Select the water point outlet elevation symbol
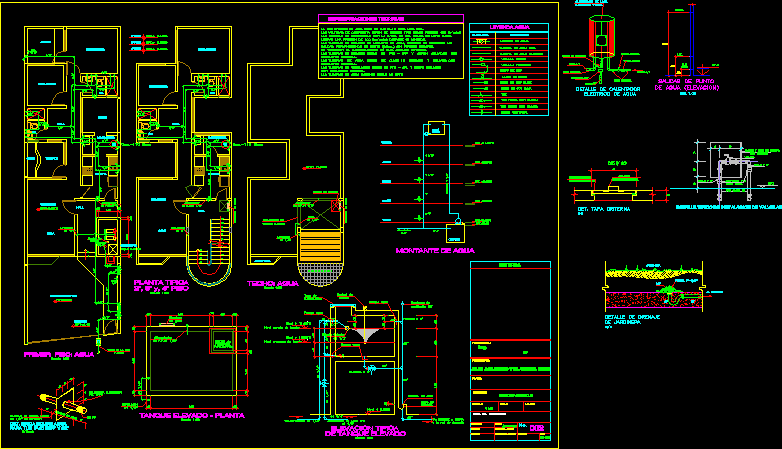Screen dimensions: 782x449 coord(678,45)
